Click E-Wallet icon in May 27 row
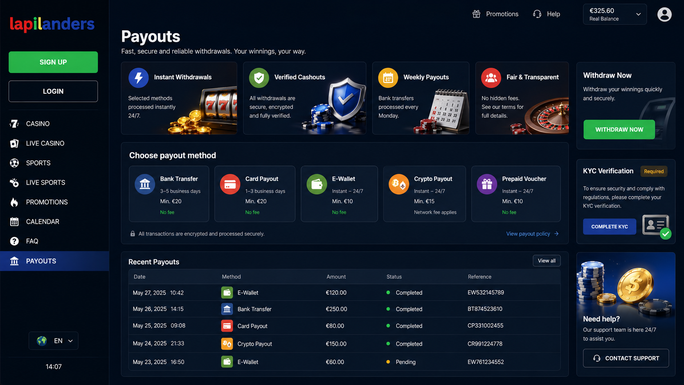The height and width of the screenshot is (385, 684). tap(227, 293)
